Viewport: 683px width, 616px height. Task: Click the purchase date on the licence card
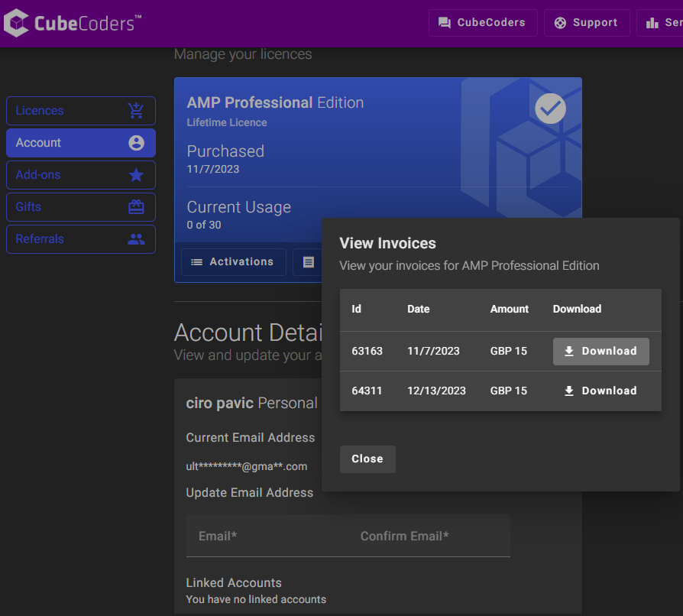(x=213, y=169)
